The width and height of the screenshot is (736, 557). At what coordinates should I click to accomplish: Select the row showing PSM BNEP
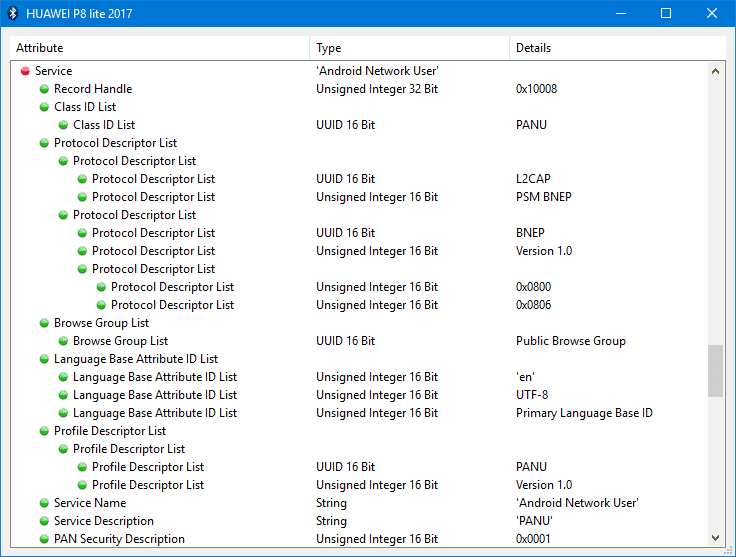[x=359, y=197]
